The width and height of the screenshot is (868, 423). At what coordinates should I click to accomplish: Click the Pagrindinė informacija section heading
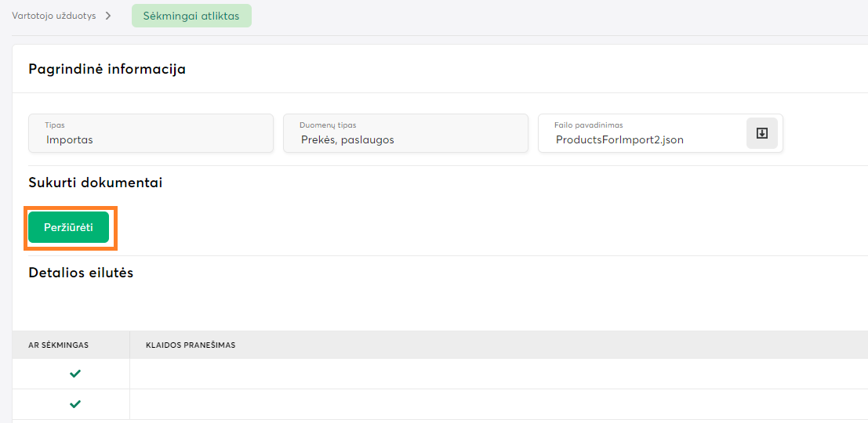pos(107,69)
